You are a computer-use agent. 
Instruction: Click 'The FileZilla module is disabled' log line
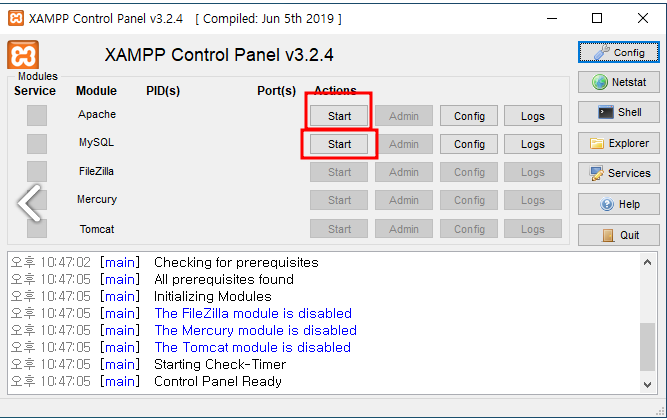click(x=253, y=314)
